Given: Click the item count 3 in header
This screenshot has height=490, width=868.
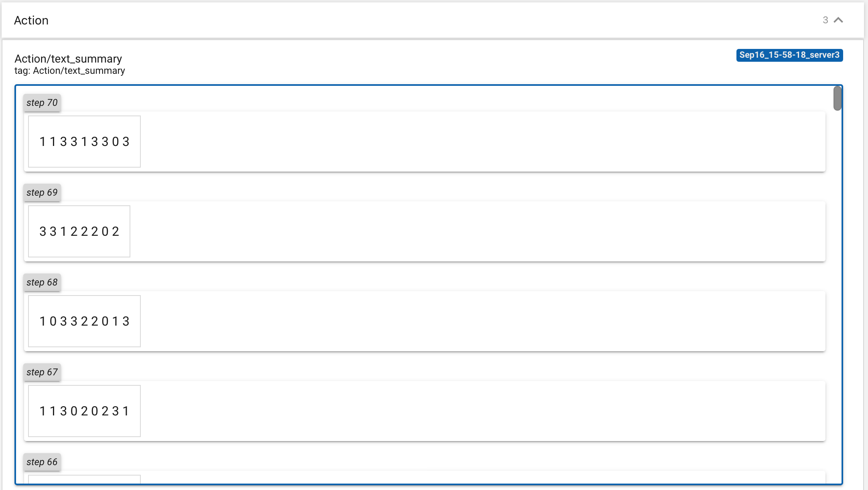Looking at the screenshot, I should tap(825, 20).
